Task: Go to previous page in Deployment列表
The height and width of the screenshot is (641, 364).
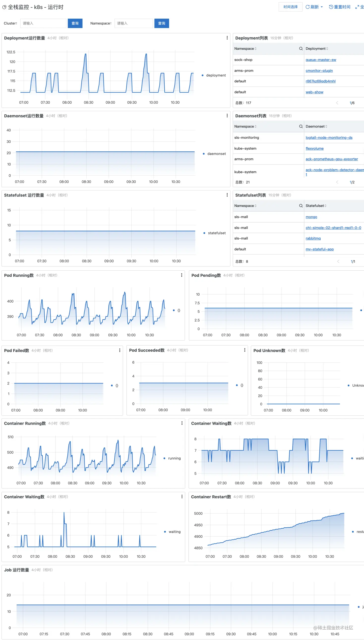Action: (337, 103)
